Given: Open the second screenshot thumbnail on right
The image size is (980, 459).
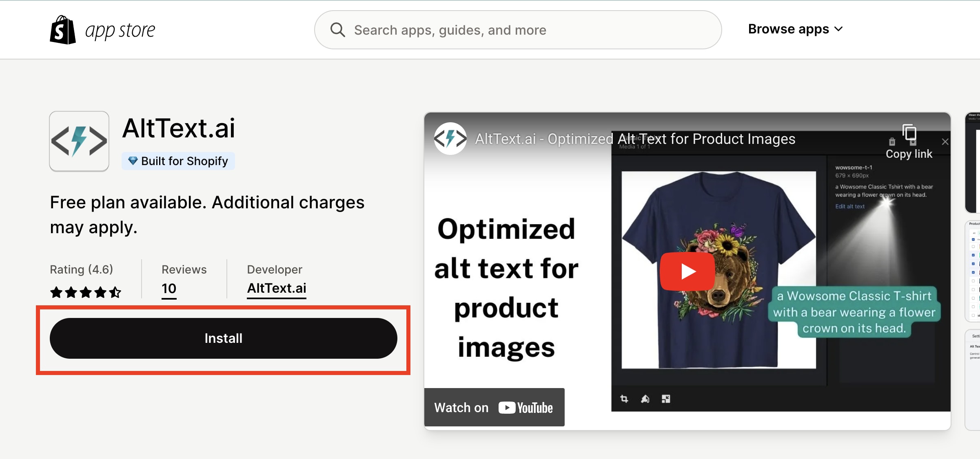Looking at the screenshot, I should 973,271.
